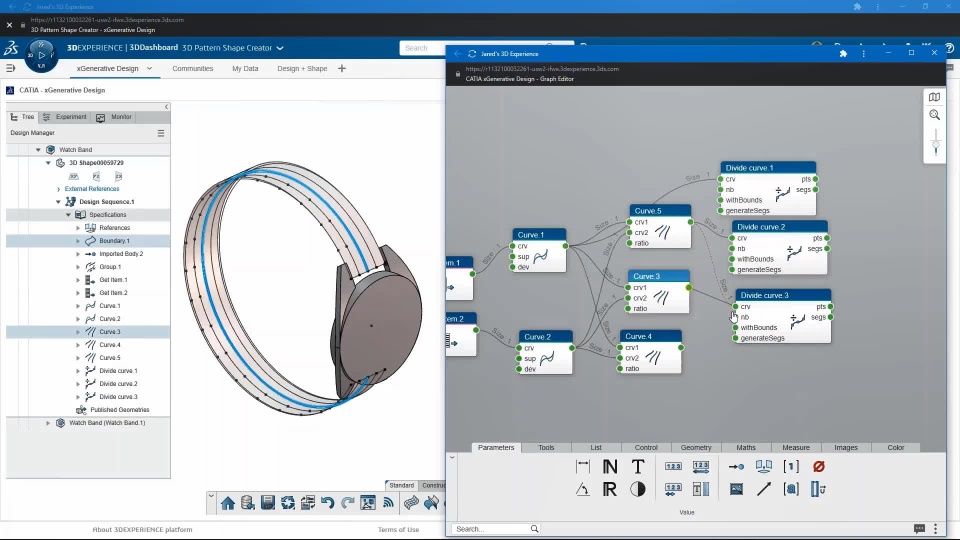
Task: Collapse the Graph Editor palette panel chevron
Action: point(452,457)
